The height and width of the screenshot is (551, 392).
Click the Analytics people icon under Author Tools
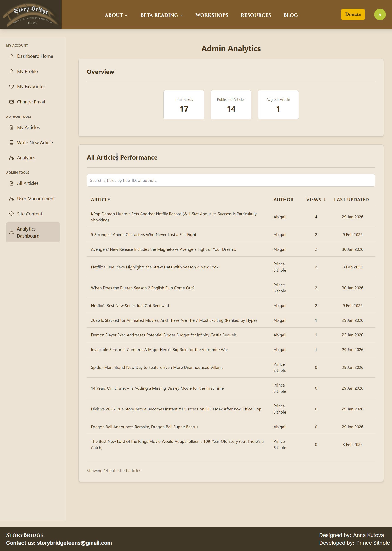[11, 157]
